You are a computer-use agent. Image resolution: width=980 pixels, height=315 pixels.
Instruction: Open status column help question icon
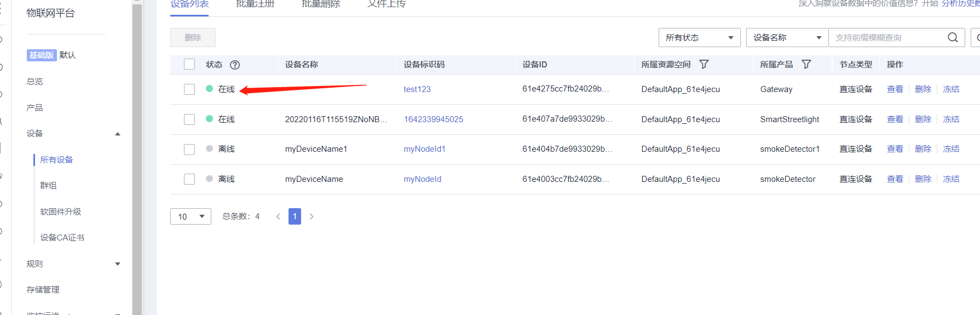coord(235,65)
